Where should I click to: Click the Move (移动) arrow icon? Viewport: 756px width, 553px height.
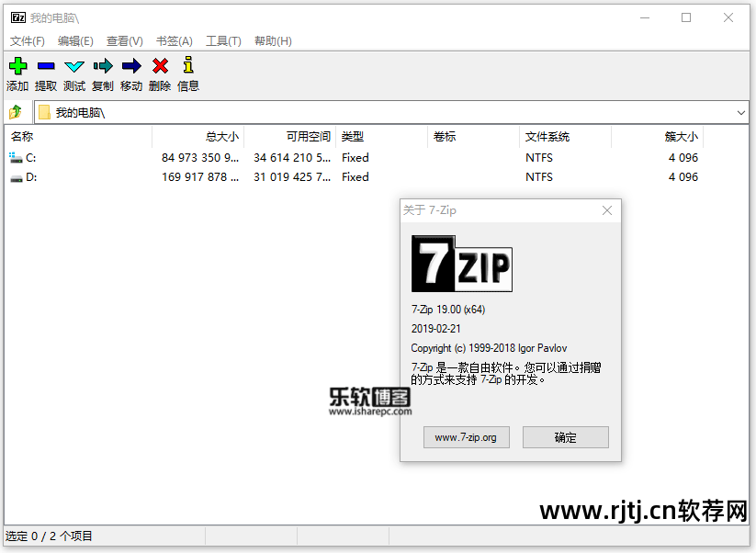click(x=131, y=66)
